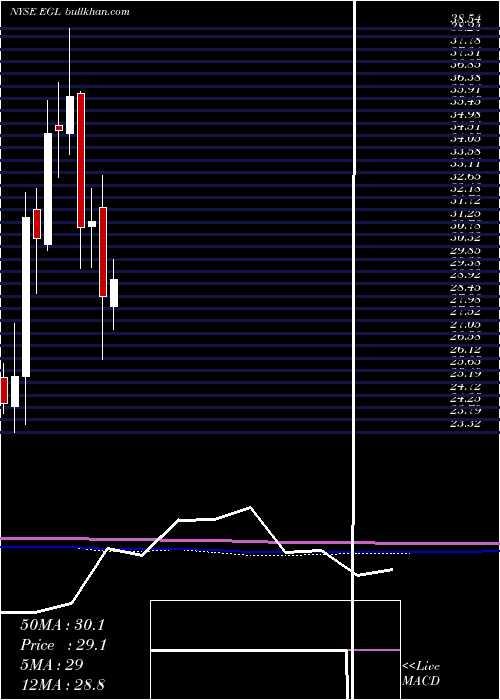Click the 28.45 price axis label

coord(466,288)
